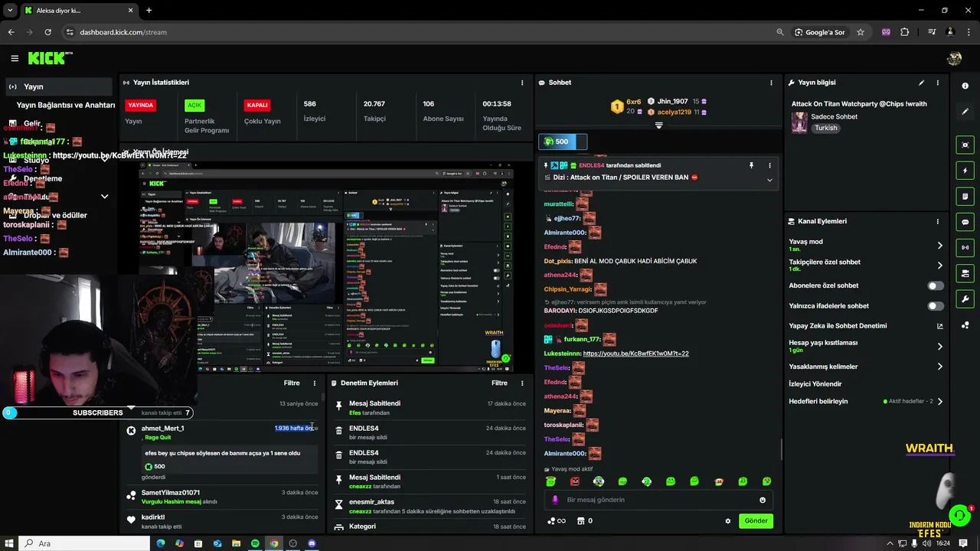
Task: Unpin the pinned chat message
Action: [751, 165]
